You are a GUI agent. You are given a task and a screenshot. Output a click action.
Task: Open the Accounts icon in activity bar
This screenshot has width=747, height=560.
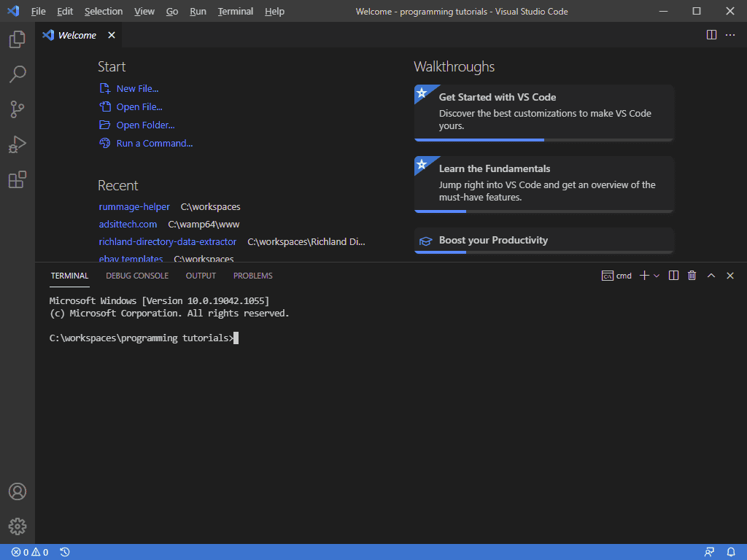pyautogui.click(x=18, y=491)
